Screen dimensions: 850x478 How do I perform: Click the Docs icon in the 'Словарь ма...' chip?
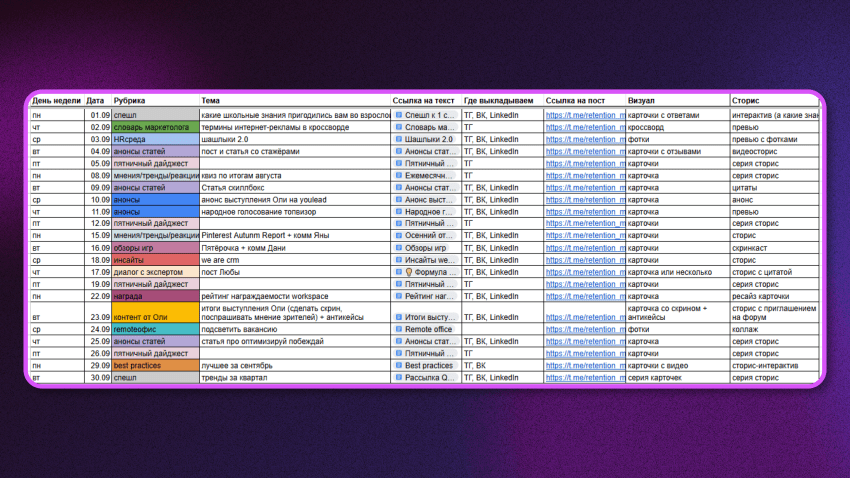[399, 127]
